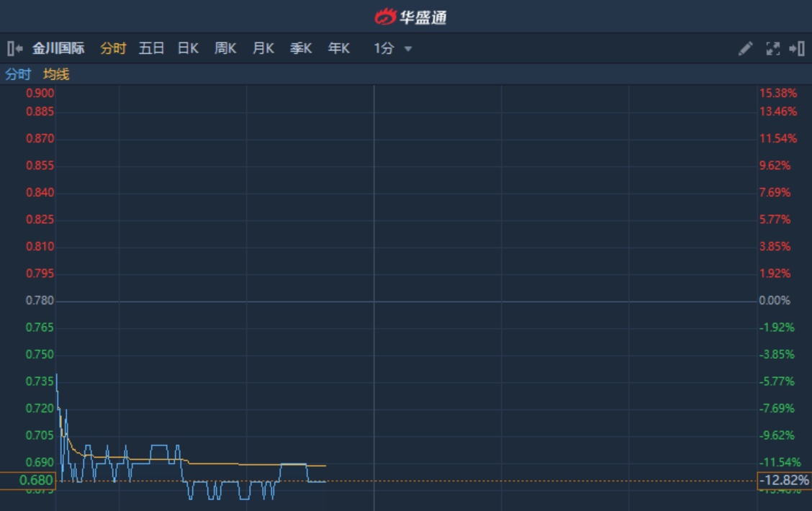Click the -11.54% axis label
The height and width of the screenshot is (511, 812).
pyautogui.click(x=780, y=462)
